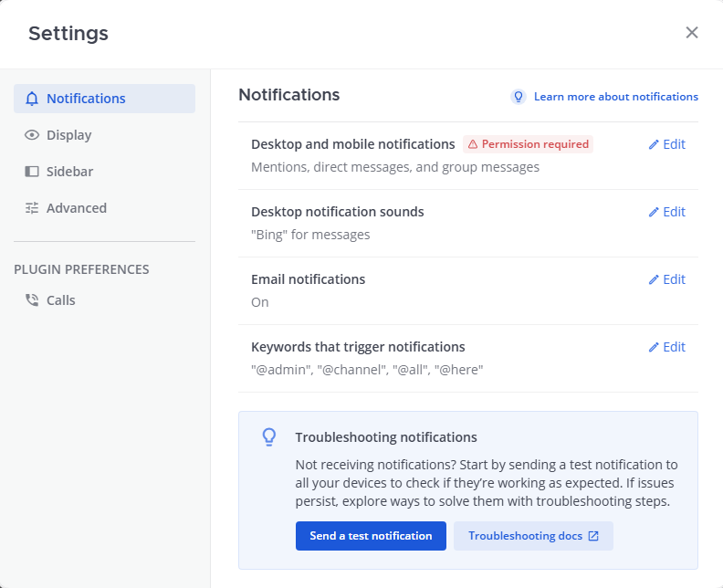Select Calls plugin preferences

(105, 300)
